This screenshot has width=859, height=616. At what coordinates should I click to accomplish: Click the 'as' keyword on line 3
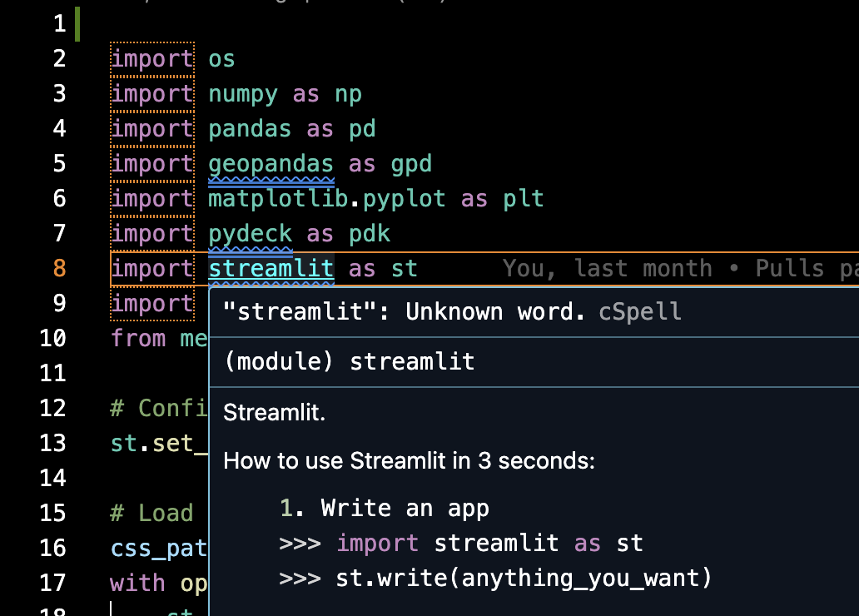tap(305, 94)
